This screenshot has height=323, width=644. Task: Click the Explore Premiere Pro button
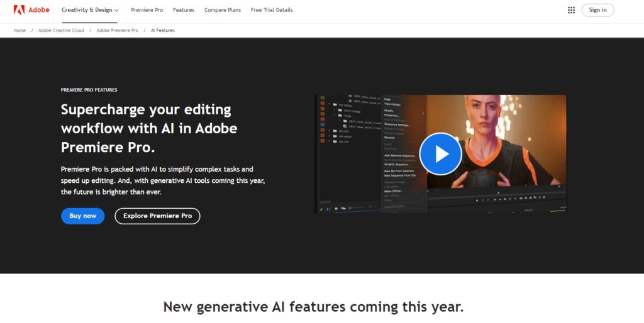(157, 216)
